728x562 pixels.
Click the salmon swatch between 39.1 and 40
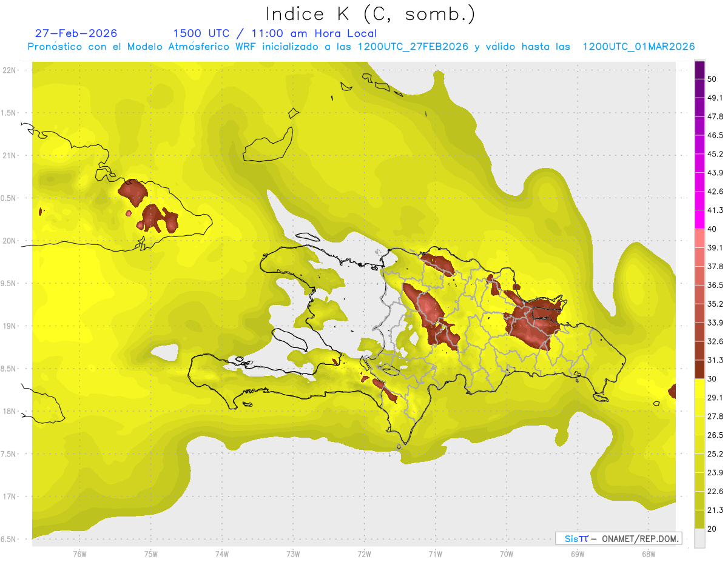click(x=700, y=238)
